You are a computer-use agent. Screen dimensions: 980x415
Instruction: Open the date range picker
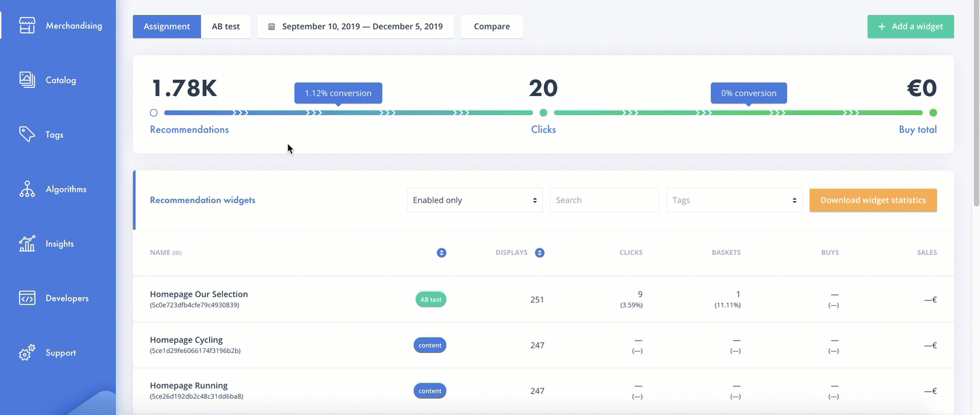click(x=356, y=27)
